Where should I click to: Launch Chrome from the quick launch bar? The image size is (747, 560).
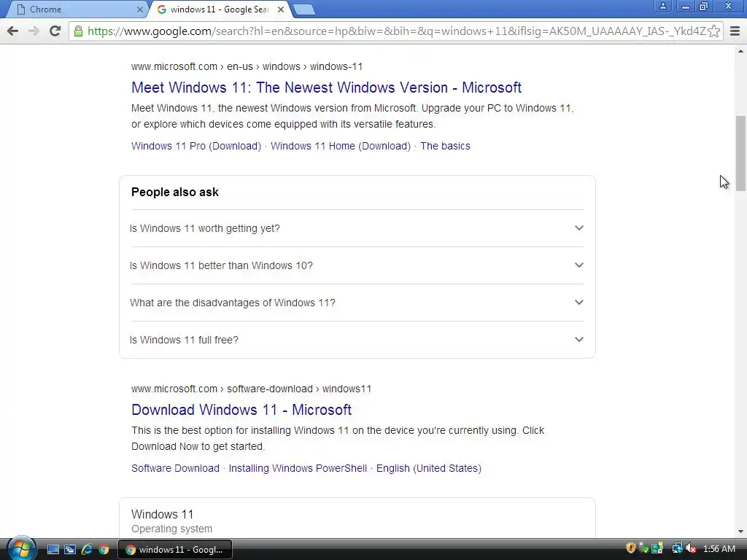(104, 550)
